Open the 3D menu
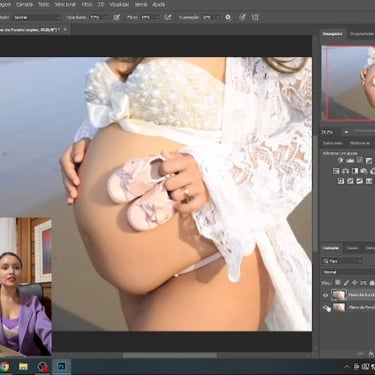 101,5
